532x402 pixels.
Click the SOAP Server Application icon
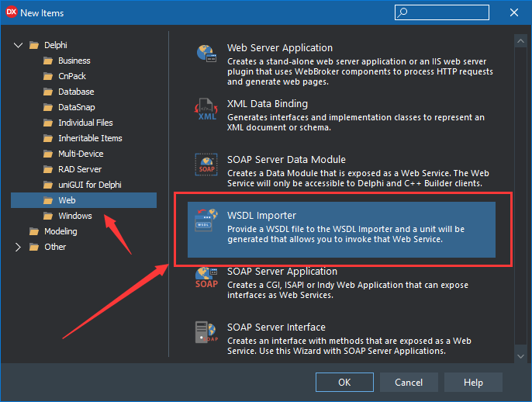pos(206,277)
